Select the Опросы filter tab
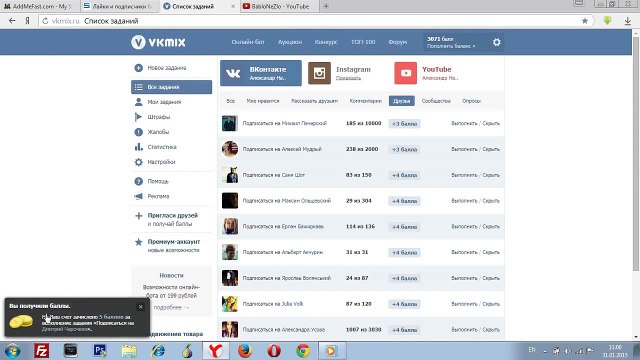 [471, 101]
